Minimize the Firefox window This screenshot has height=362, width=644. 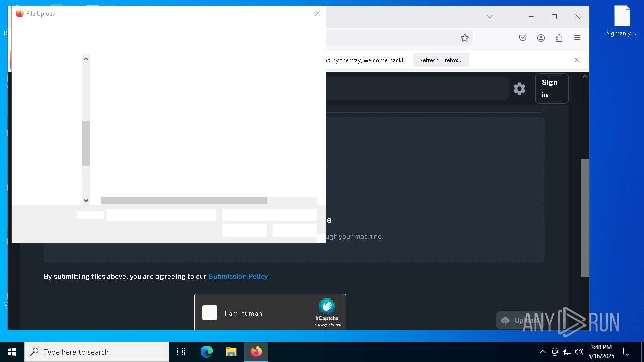(x=531, y=17)
